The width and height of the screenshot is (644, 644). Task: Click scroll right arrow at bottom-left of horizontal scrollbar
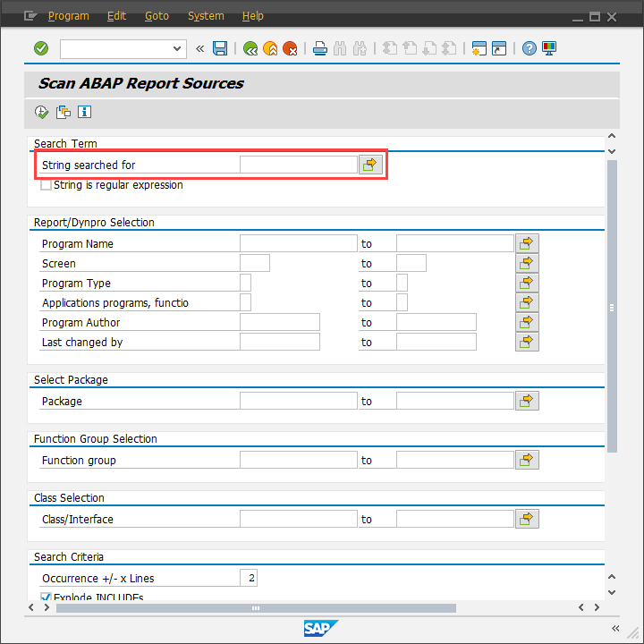[47, 607]
